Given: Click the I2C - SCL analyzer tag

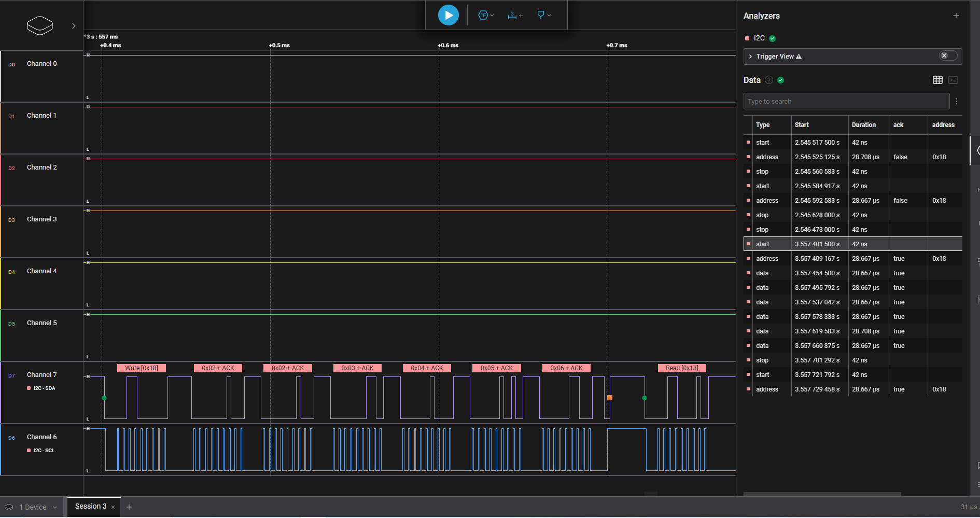Looking at the screenshot, I should 40,451.
